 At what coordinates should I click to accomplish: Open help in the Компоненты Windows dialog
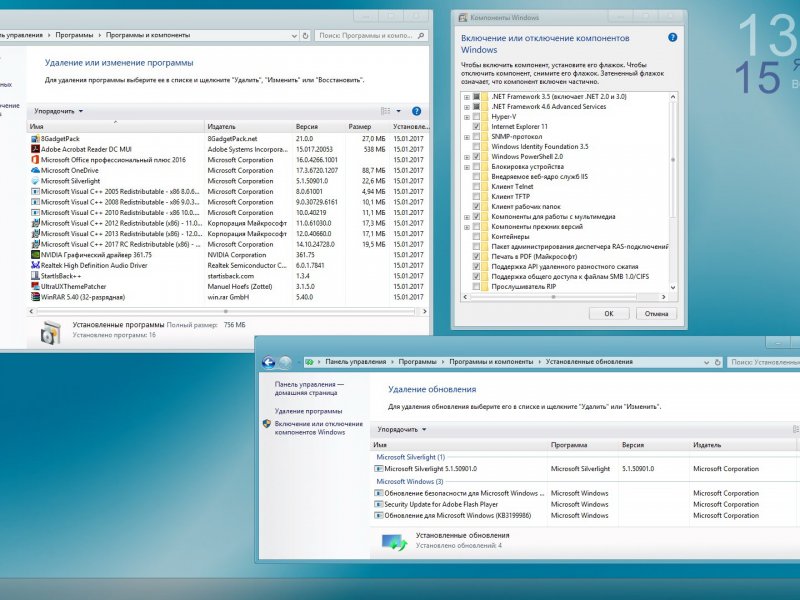pos(672,37)
